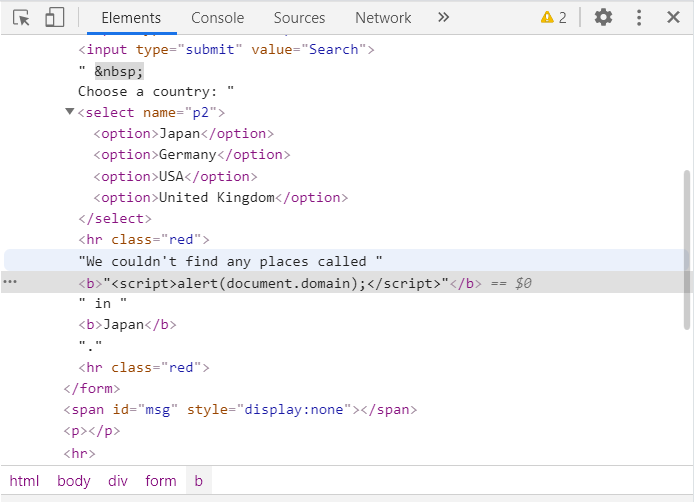The height and width of the screenshot is (502, 694).
Task: Select the United Kingdom option node
Action: (220, 197)
